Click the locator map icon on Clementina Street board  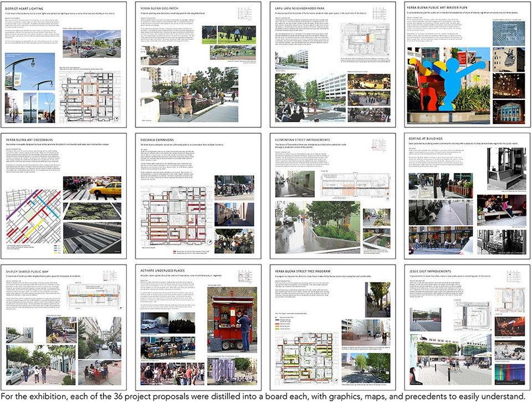[x=378, y=145]
